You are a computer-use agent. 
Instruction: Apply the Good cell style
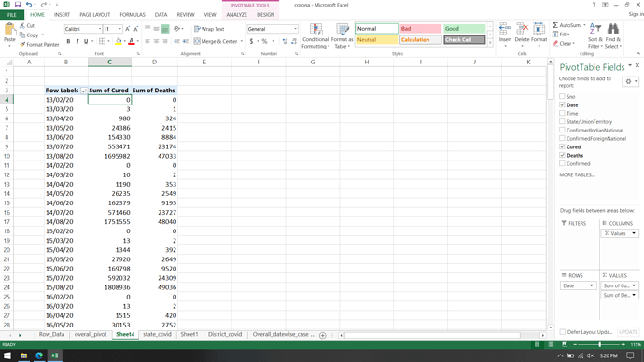pos(464,29)
